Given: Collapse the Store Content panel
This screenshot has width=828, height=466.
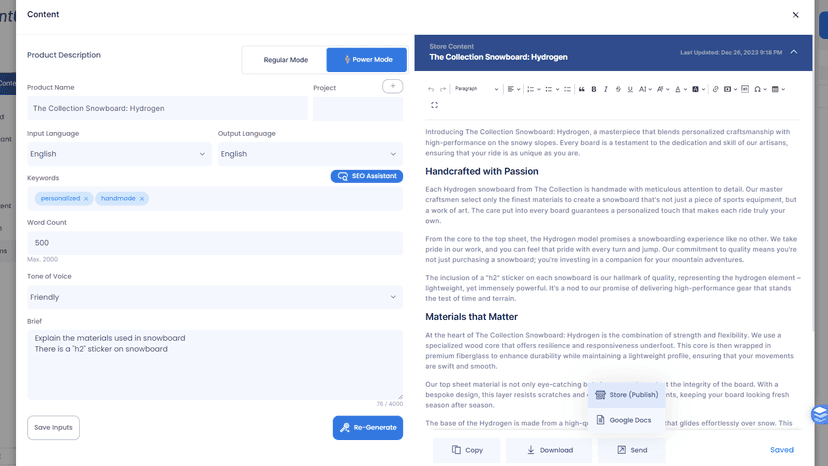Looking at the screenshot, I should (x=794, y=52).
